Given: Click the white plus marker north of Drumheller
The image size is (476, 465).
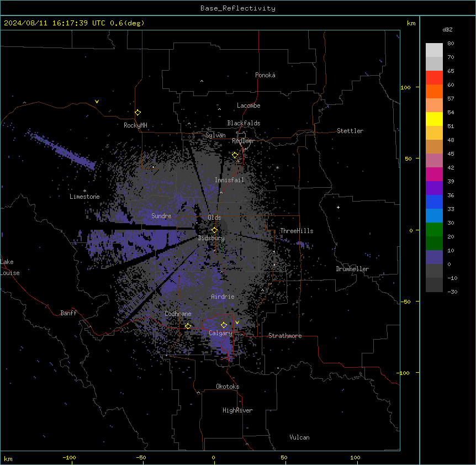Looking at the screenshot, I should 338,207.
